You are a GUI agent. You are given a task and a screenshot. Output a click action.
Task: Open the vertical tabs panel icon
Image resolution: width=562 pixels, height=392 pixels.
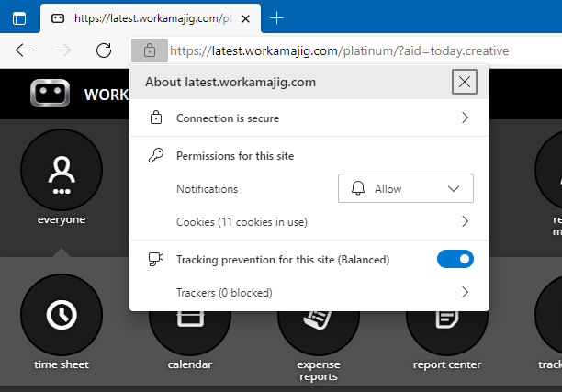pyautogui.click(x=19, y=18)
